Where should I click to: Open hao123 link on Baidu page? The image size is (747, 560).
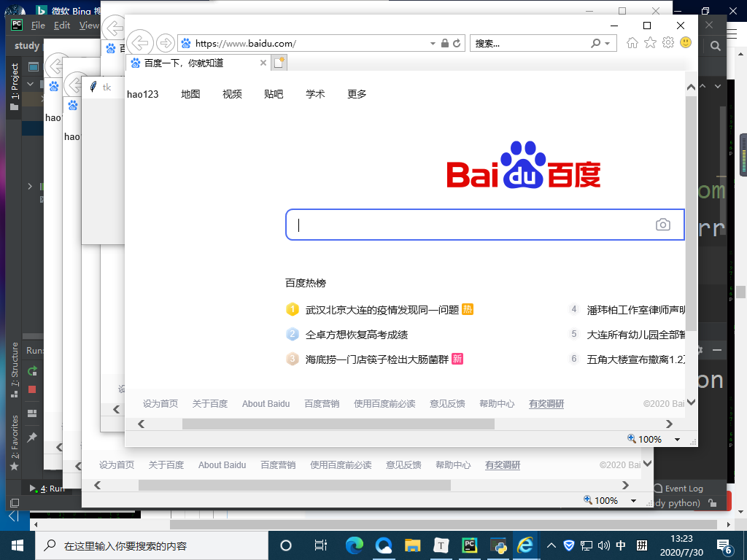(142, 94)
